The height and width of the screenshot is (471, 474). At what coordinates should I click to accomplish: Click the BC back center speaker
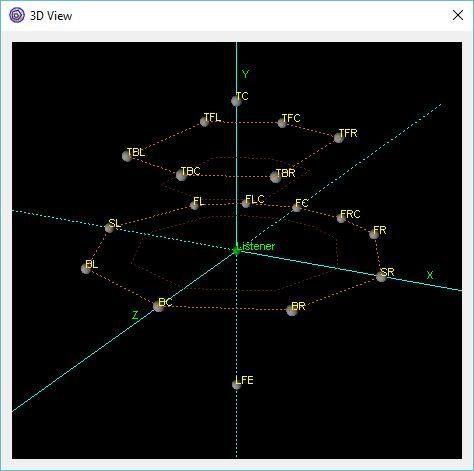pos(159,306)
